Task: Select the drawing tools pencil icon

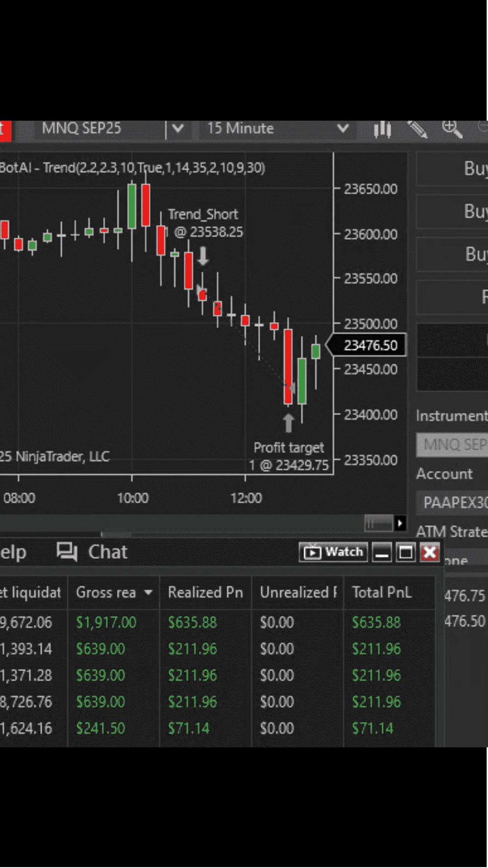Action: 418,129
